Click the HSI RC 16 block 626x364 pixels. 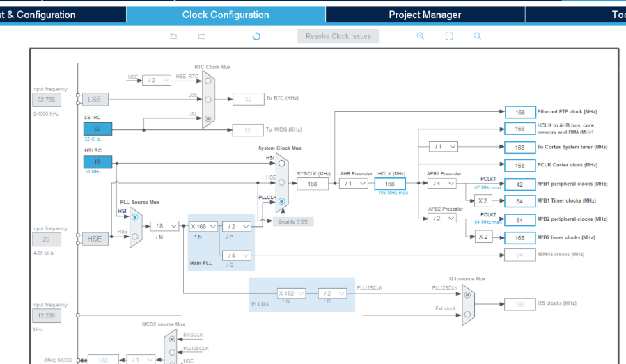pyautogui.click(x=97, y=162)
